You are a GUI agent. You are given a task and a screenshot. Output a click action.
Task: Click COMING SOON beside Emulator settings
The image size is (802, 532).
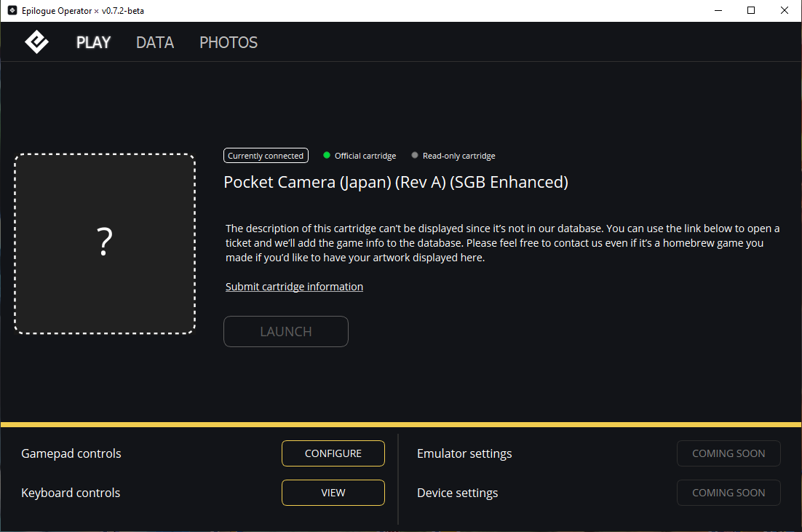[x=728, y=453]
